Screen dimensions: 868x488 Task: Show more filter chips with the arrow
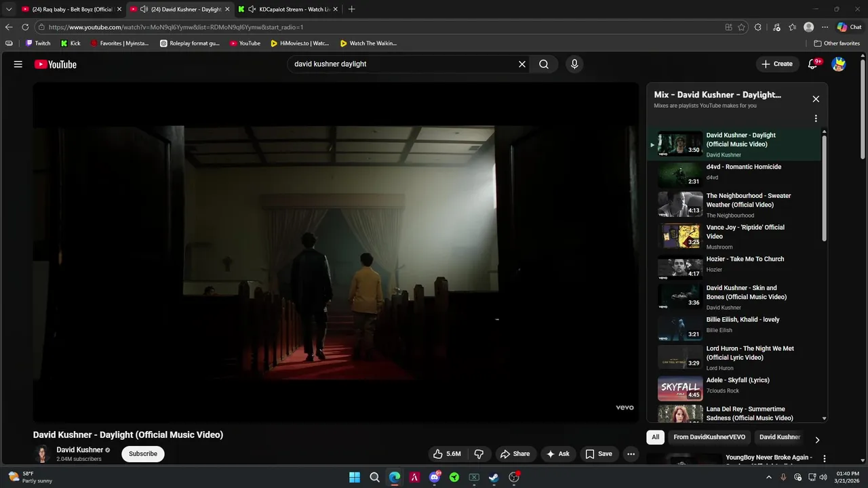[817, 440]
